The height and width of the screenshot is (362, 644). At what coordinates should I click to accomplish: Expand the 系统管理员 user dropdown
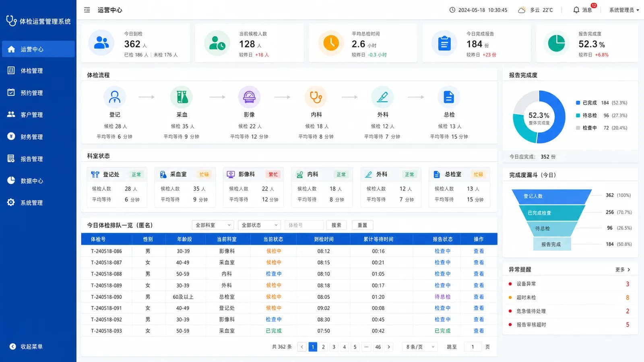[x=624, y=10]
